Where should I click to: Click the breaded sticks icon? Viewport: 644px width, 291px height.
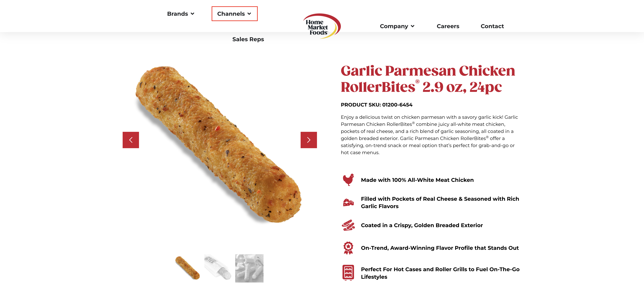tap(348, 225)
